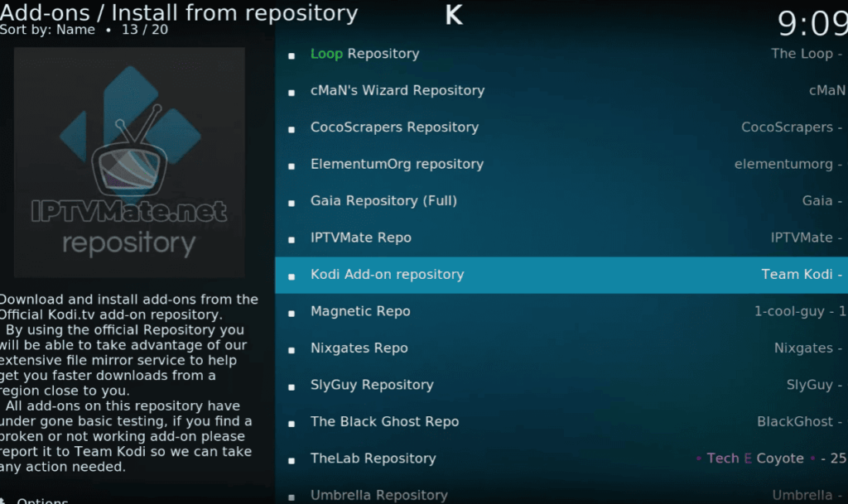Screen dimensions: 848x504
Task: Select IPTVMate Repo
Action: click(x=561, y=238)
